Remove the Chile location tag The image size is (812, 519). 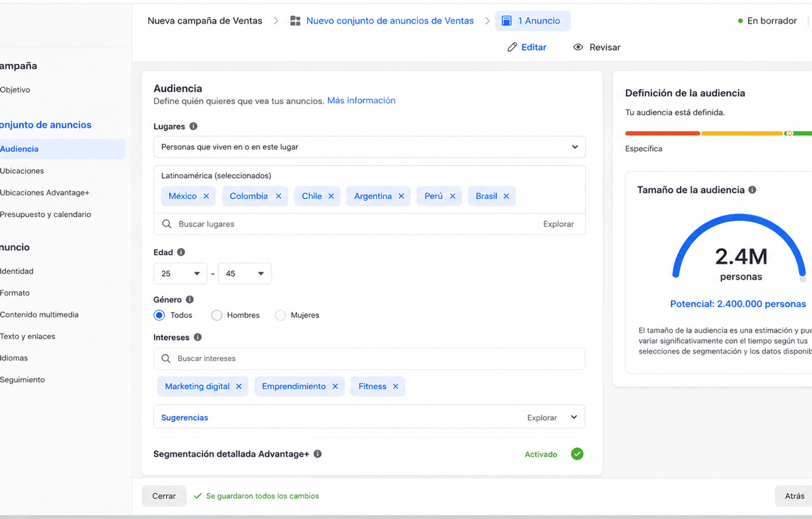point(331,196)
